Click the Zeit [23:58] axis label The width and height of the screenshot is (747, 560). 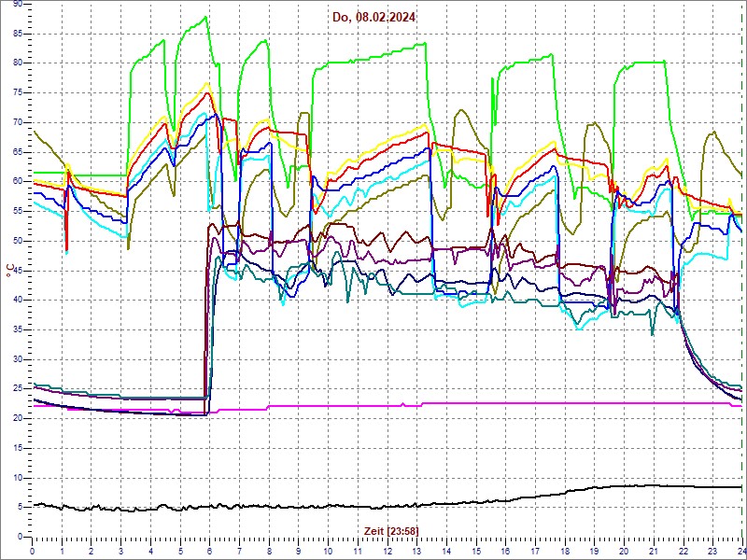pyautogui.click(x=391, y=531)
